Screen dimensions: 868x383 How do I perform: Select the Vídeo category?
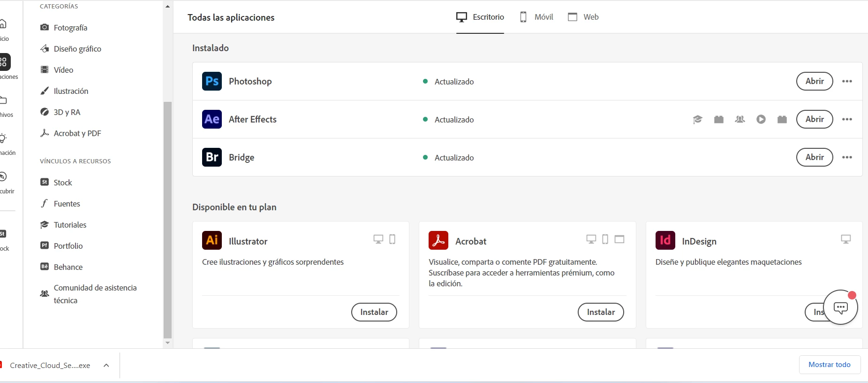(57, 70)
